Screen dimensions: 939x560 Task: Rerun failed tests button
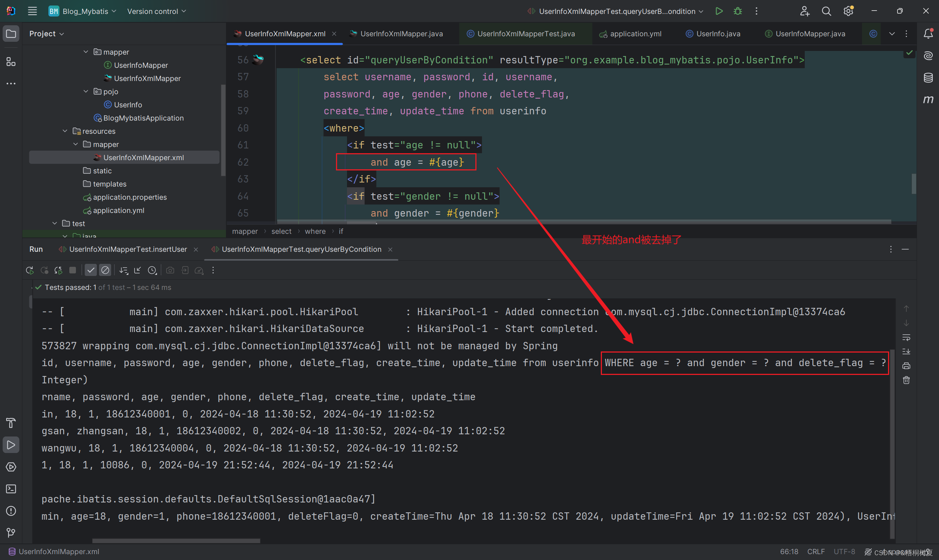[x=44, y=270]
